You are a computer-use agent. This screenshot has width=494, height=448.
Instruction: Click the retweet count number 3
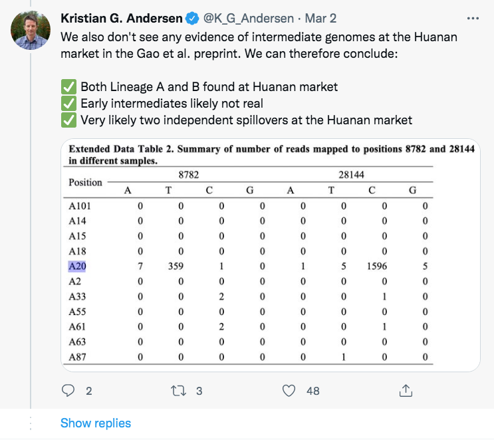pyautogui.click(x=199, y=391)
